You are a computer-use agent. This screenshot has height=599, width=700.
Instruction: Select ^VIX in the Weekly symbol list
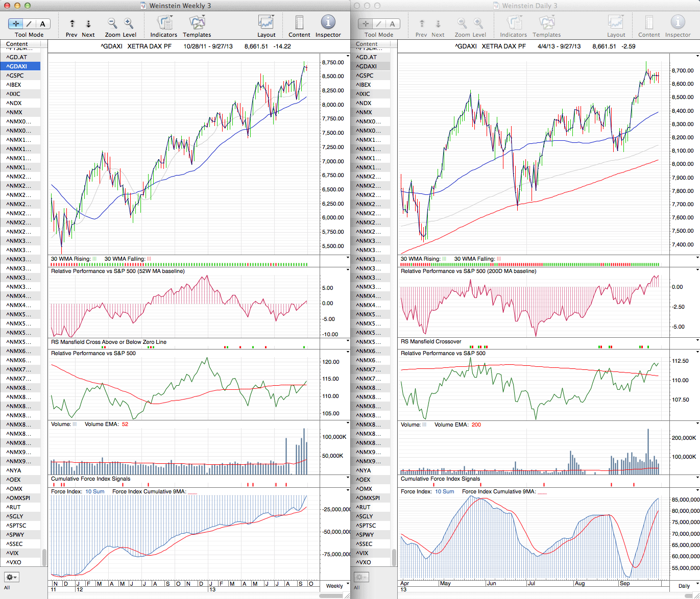(13, 553)
